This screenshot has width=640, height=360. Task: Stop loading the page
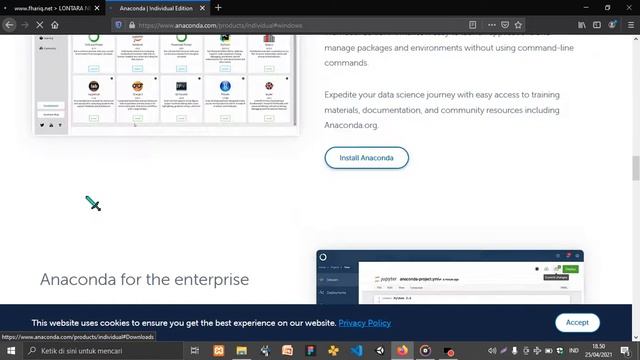pos(40,25)
